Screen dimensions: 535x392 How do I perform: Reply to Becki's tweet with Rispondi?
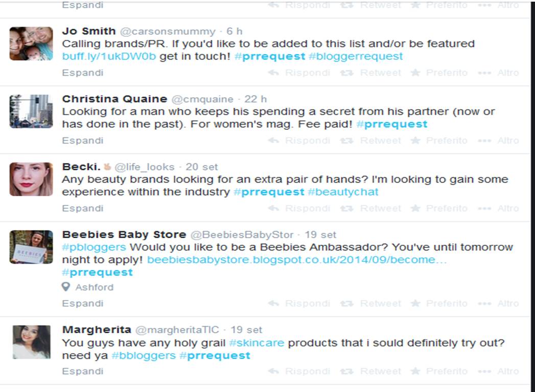point(299,209)
